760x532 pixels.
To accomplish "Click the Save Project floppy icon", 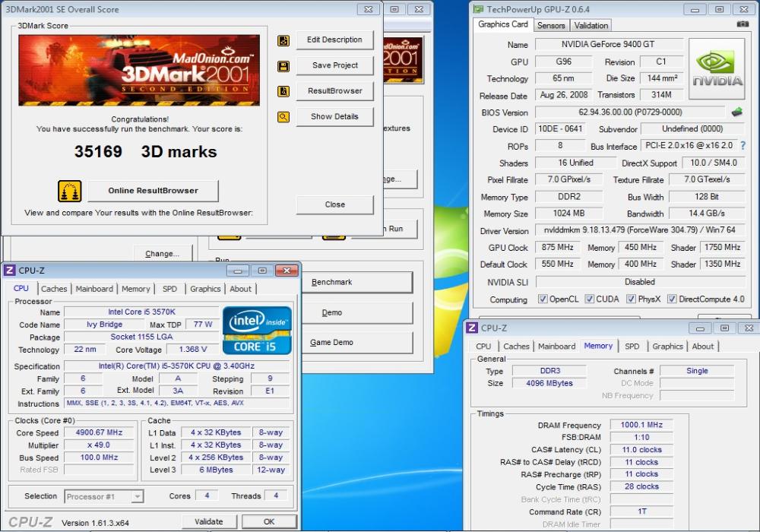I will click(x=283, y=66).
